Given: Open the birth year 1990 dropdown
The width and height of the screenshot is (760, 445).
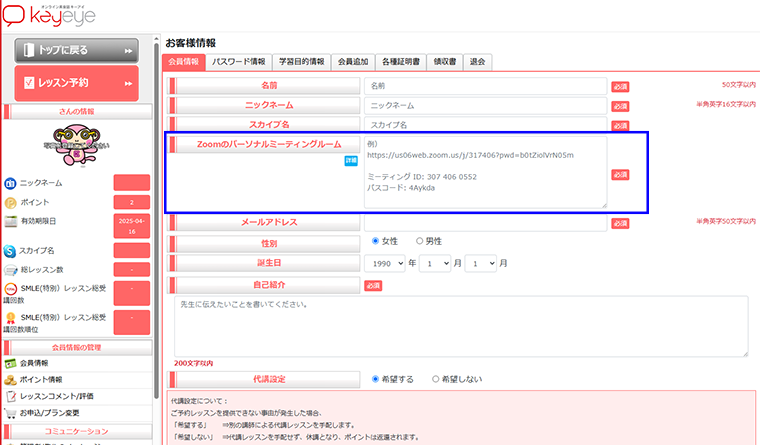Looking at the screenshot, I should (x=385, y=264).
